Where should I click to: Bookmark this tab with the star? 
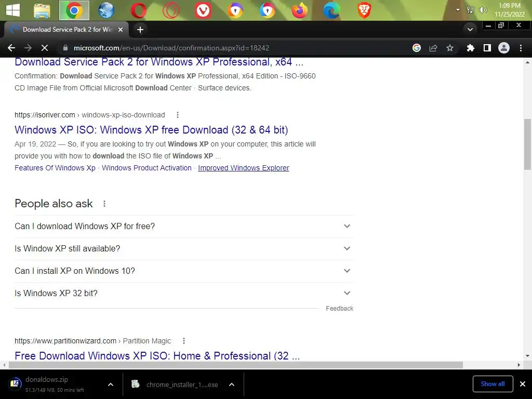point(449,48)
